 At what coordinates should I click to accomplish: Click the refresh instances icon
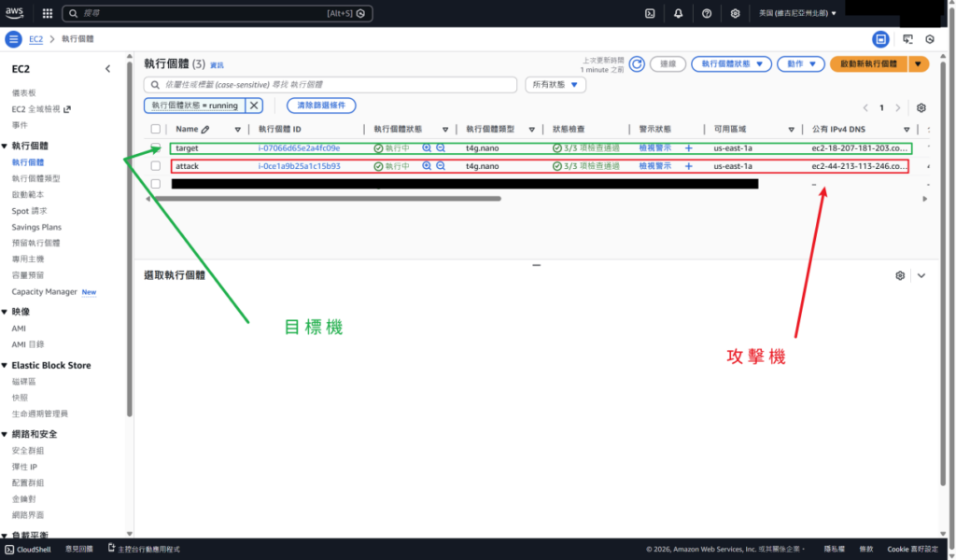tap(637, 64)
